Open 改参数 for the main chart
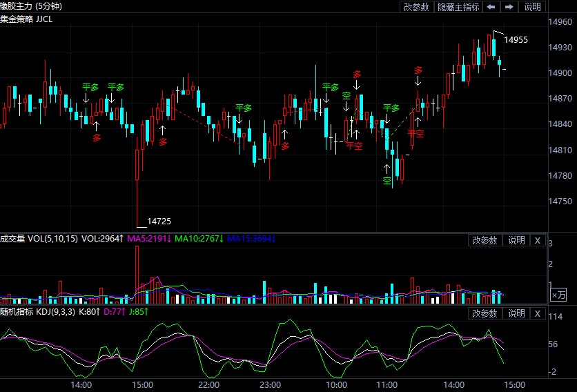 [416, 7]
